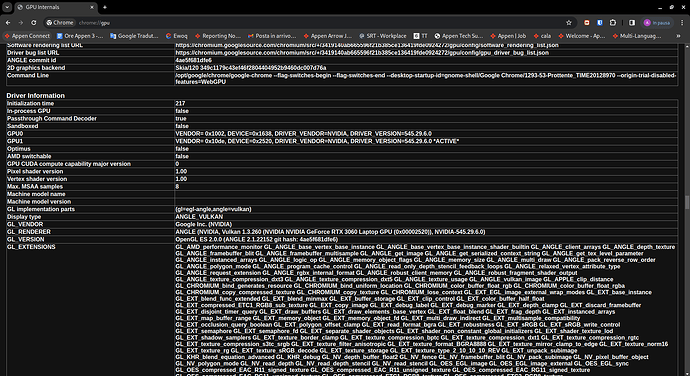Go back to the previous page
Viewport: 690px width, 376px height.
tap(8, 22)
